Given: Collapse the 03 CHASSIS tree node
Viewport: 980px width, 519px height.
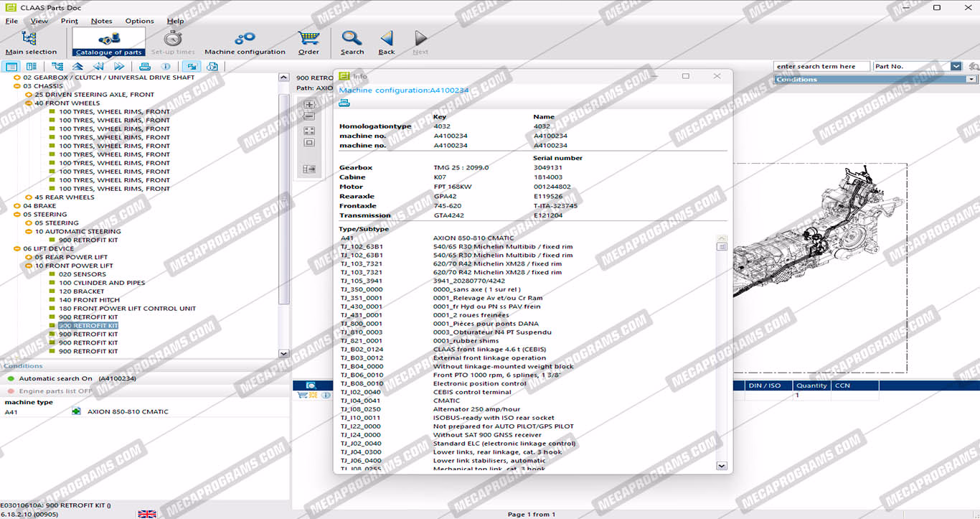Looking at the screenshot, I should (17, 86).
